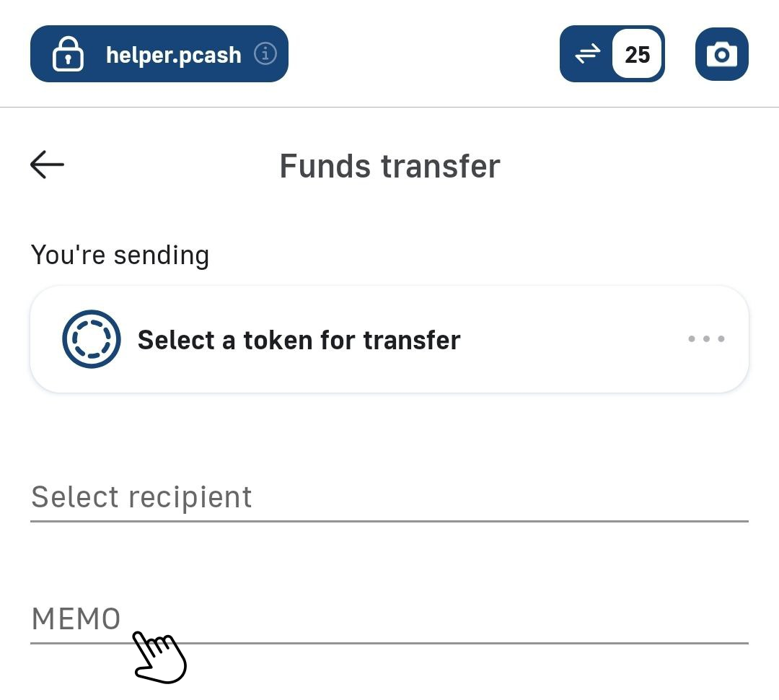Open the info icon next to helper.pcash
This screenshot has height=700, width=779.
[265, 54]
